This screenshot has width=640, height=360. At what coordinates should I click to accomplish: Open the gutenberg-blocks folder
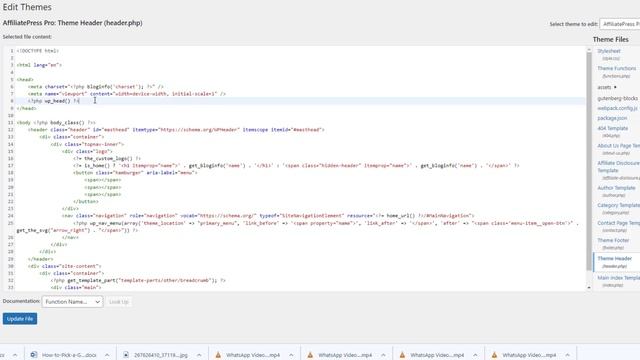618,98
